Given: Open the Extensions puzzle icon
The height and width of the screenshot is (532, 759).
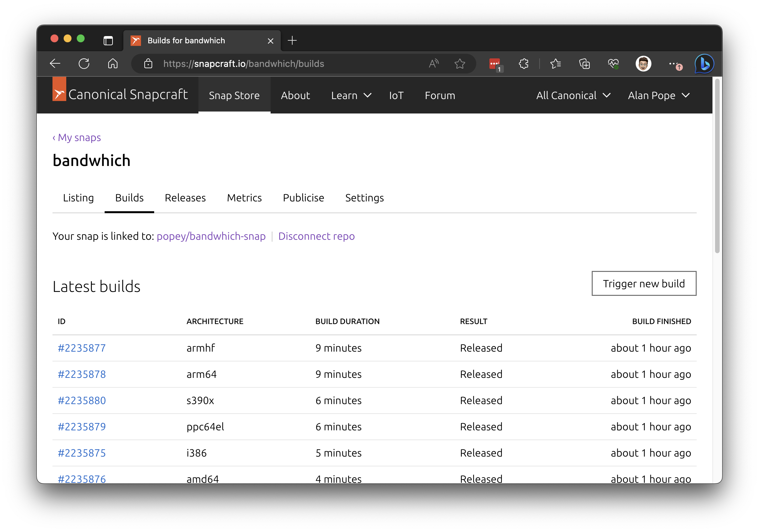Looking at the screenshot, I should point(523,64).
